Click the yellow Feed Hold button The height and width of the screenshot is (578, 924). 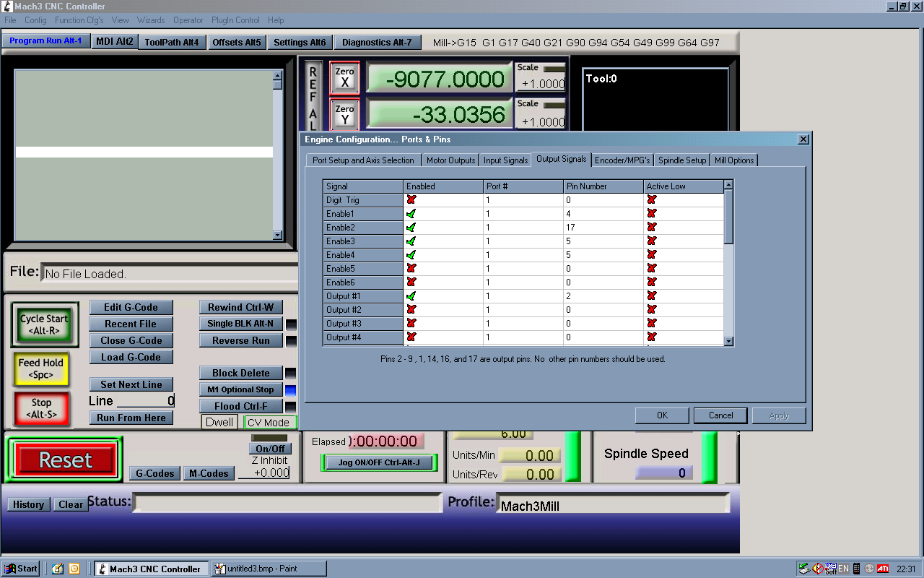(41, 368)
